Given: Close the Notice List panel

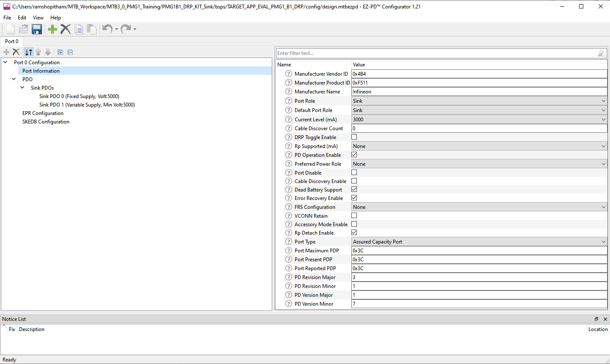Looking at the screenshot, I should click(605, 319).
